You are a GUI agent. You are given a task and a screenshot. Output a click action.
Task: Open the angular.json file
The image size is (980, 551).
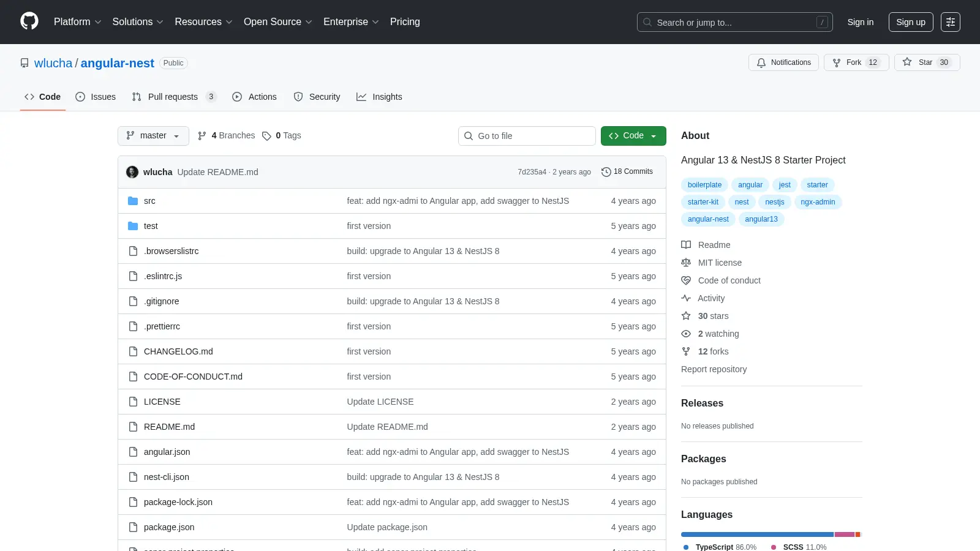tap(167, 452)
